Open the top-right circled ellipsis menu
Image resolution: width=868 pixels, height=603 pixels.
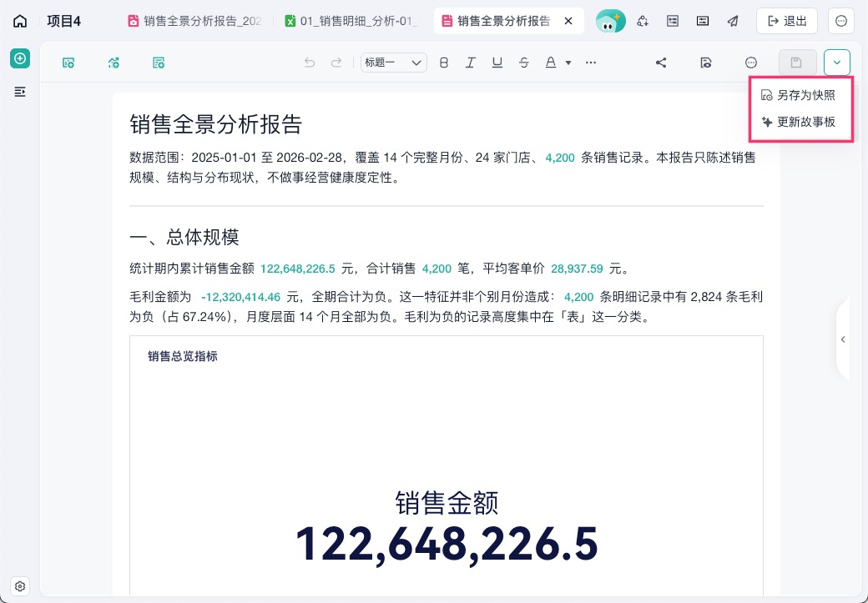[x=841, y=22]
